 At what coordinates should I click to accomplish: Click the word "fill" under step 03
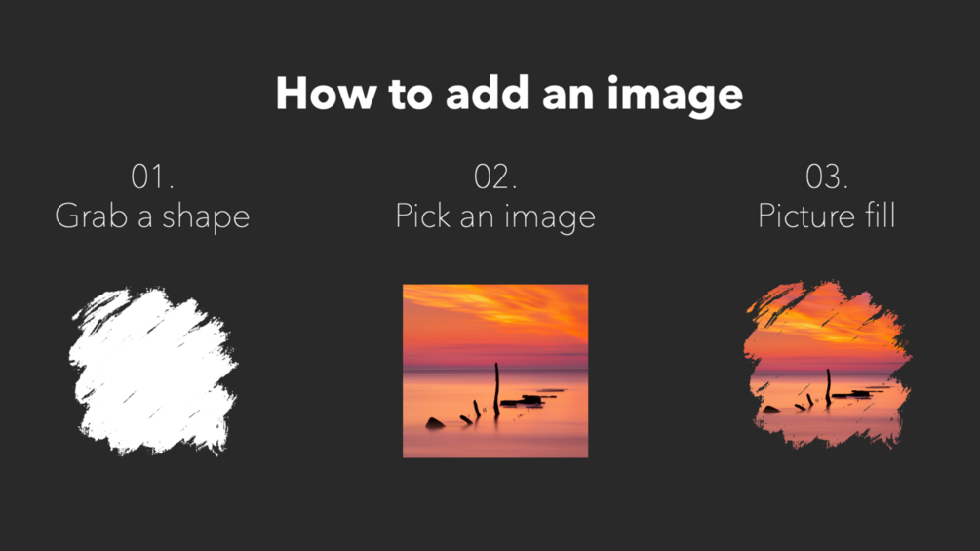879,216
